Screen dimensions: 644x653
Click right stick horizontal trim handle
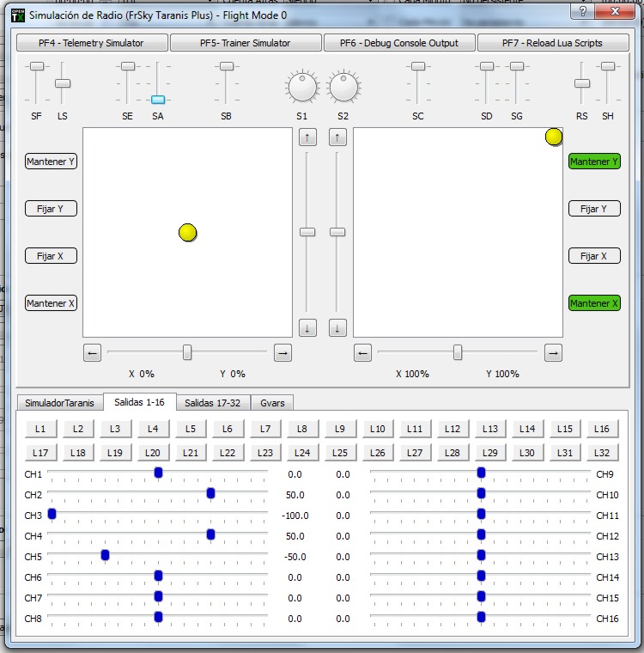pos(458,352)
